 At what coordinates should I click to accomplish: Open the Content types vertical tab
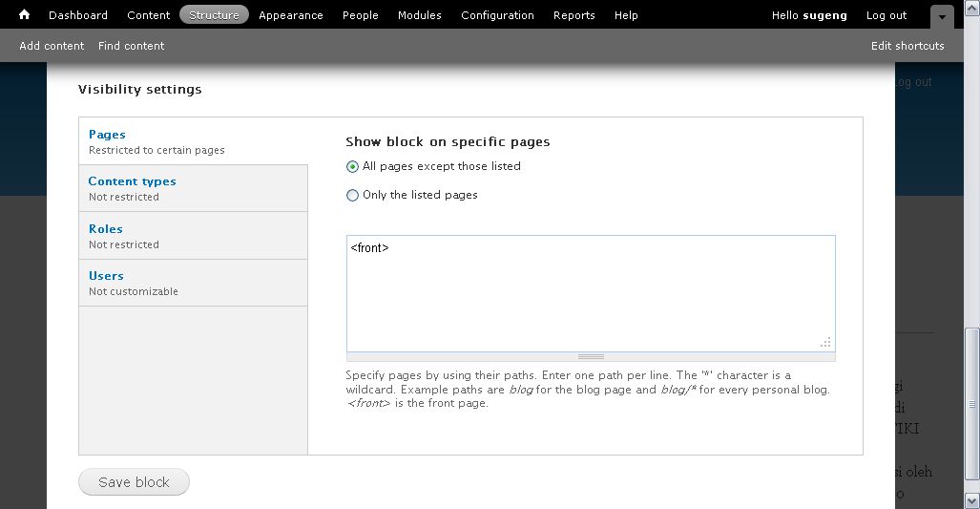click(132, 181)
